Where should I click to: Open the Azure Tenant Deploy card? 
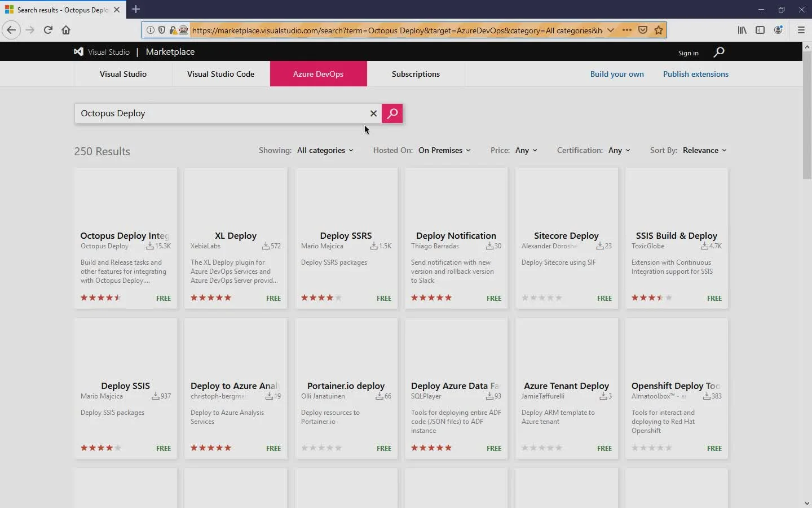click(566, 388)
